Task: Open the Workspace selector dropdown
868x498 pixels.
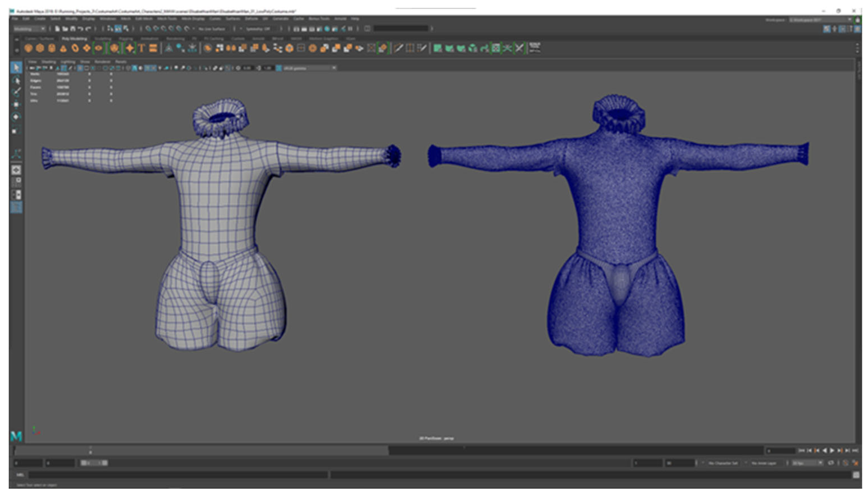Action: click(x=820, y=20)
